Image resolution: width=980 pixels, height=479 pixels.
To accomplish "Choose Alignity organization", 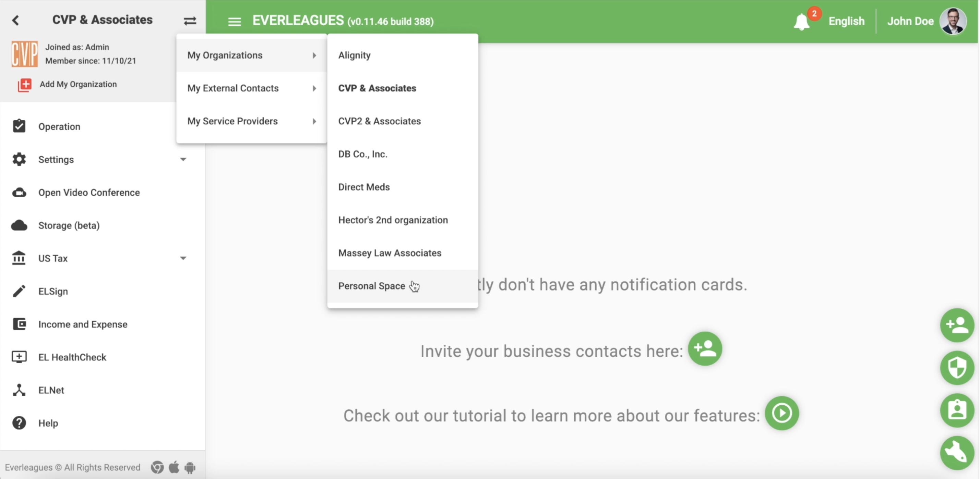I will coord(403,56).
